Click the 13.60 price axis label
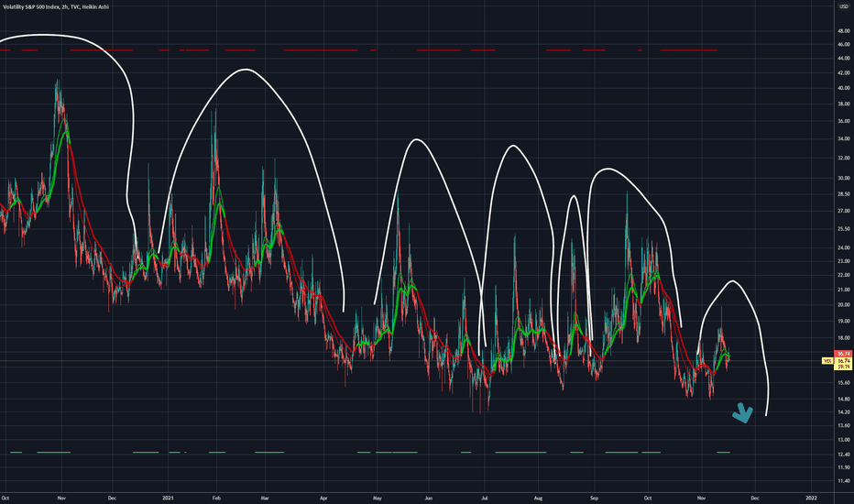The height and width of the screenshot is (504, 854). [844, 425]
